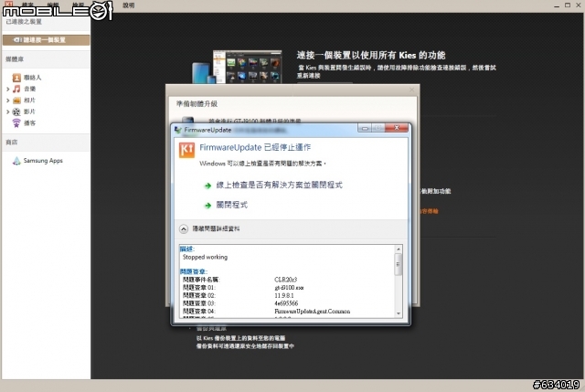
Task: Open the Samsung Apps icon
Action: coord(16,161)
